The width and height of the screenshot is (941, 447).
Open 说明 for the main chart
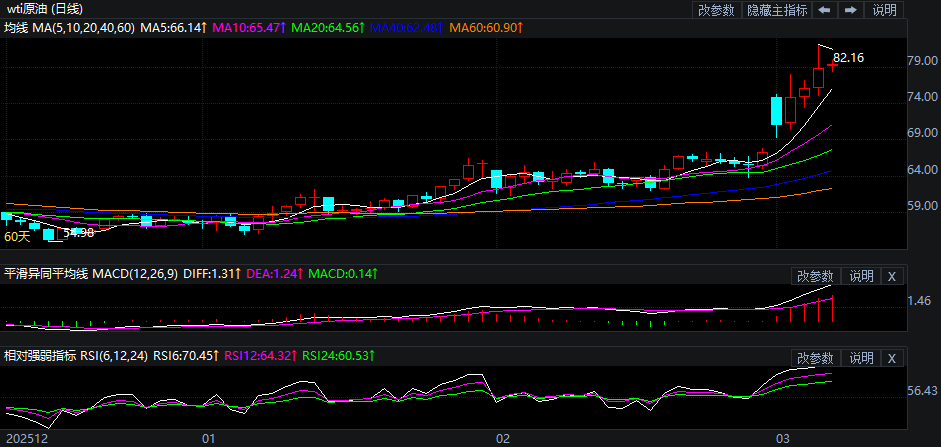[885, 10]
